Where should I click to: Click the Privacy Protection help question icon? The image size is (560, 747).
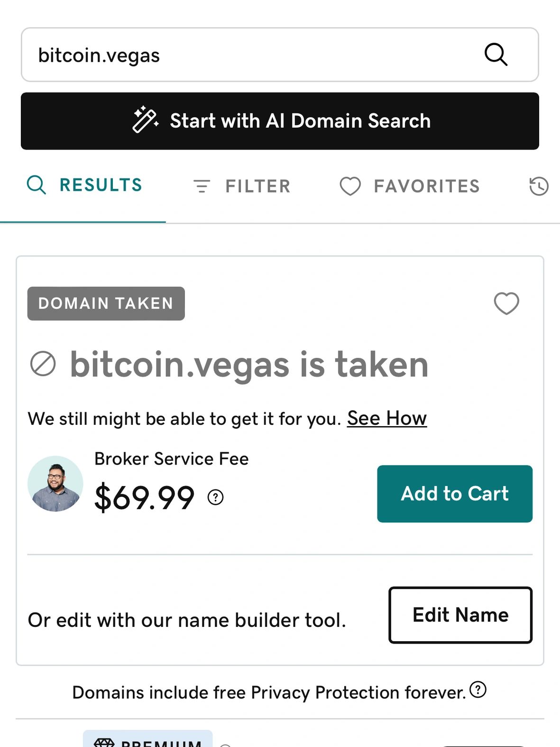[478, 690]
